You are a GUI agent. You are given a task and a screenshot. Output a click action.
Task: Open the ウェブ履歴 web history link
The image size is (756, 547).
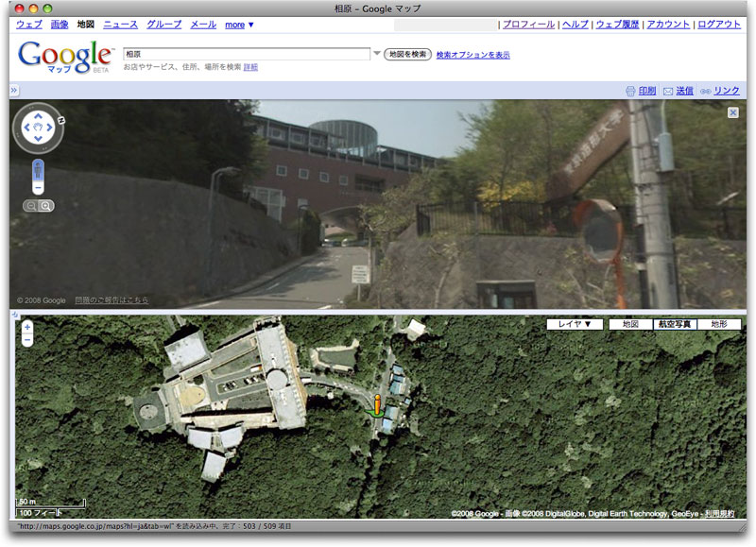coord(618,25)
